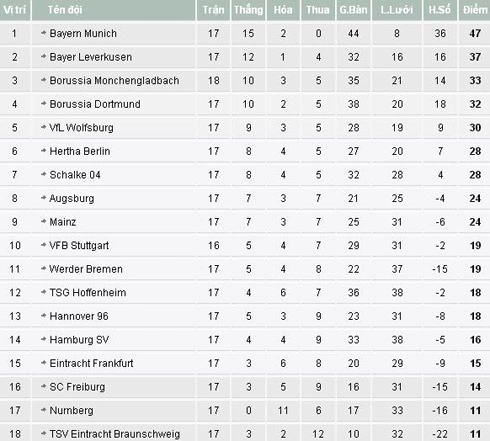Viewport: 490px width, 441px height.
Task: Click the arrow icon next to Schalke 04
Action: point(43,174)
